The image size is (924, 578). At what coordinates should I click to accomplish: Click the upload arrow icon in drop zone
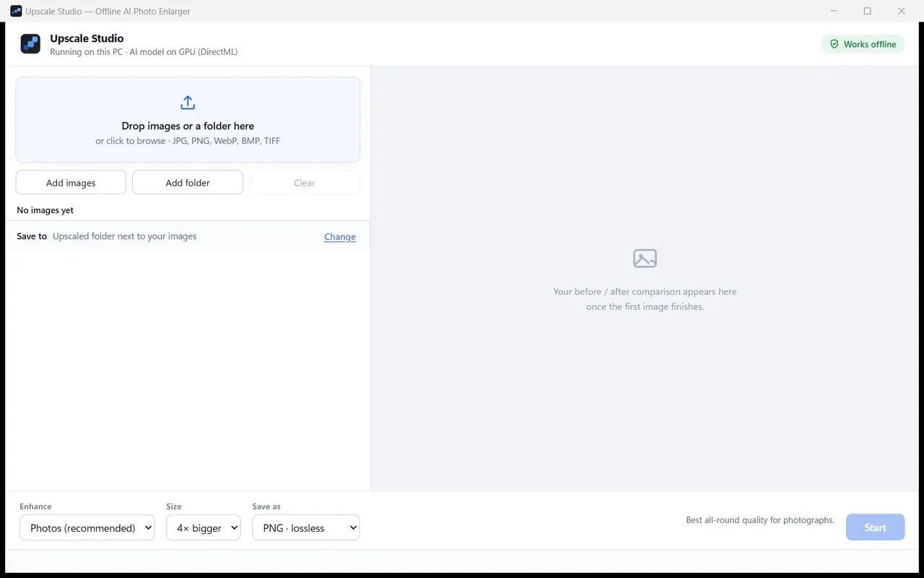(188, 103)
